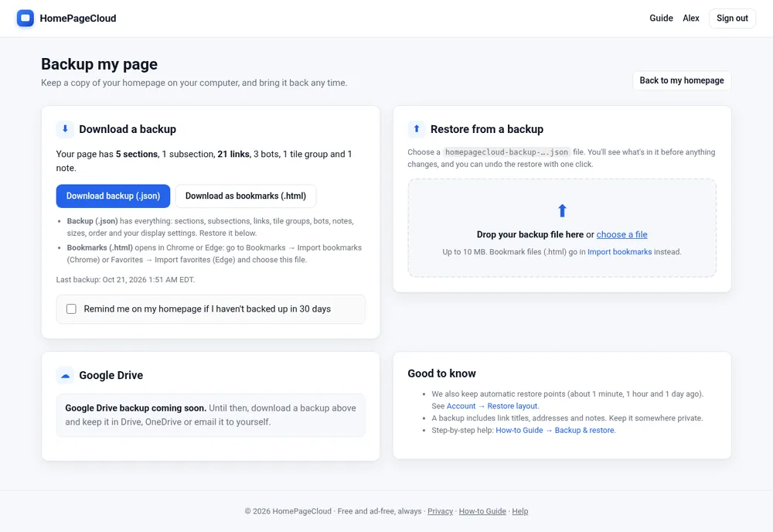Click the backup file drop zone
Viewport: 773px width, 532px height.
point(562,228)
